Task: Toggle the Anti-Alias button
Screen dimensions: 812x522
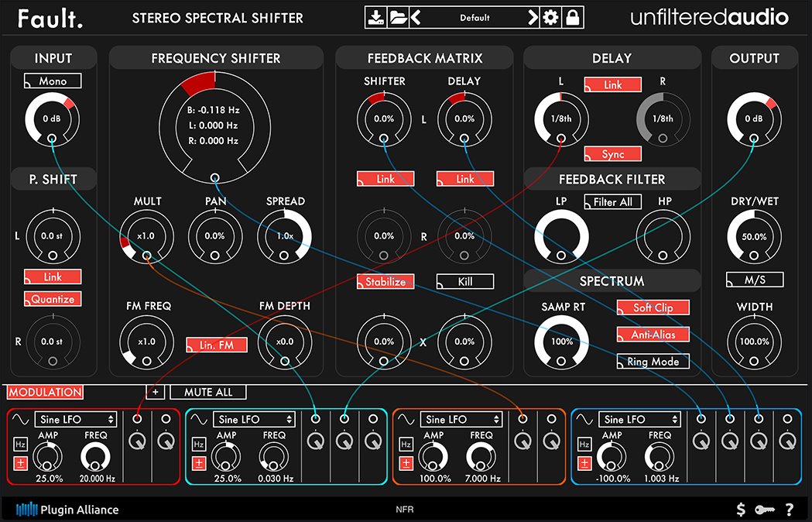Action: [653, 335]
